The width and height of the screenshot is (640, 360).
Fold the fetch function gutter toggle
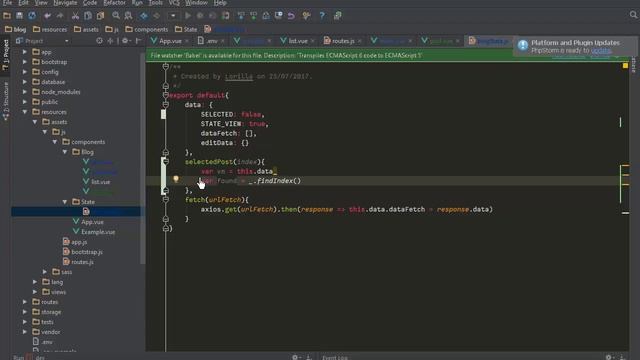[x=166, y=200]
